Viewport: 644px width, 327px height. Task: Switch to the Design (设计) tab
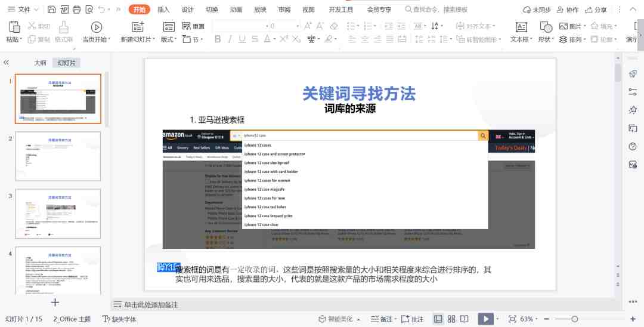188,10
